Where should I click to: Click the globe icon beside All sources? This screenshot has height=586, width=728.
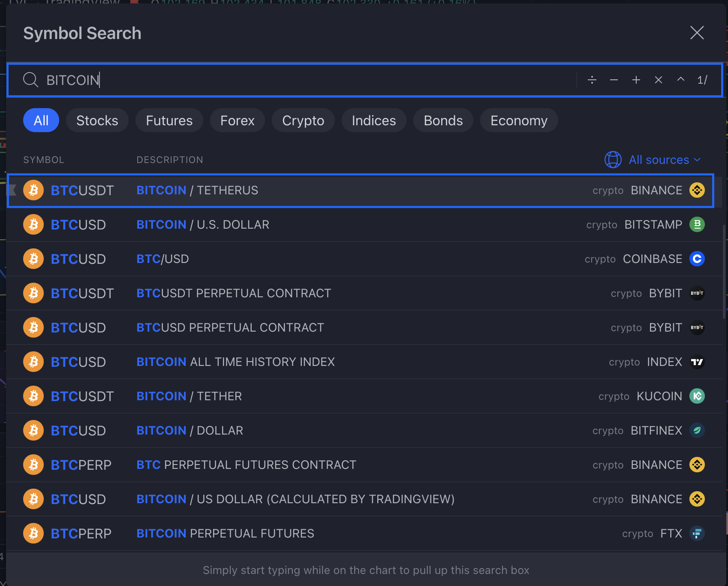[x=613, y=160]
